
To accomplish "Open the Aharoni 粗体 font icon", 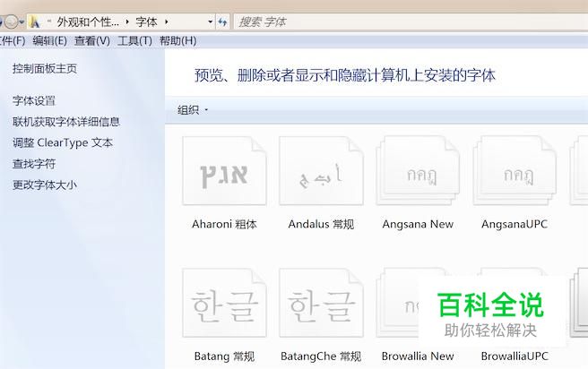I will pos(224,171).
